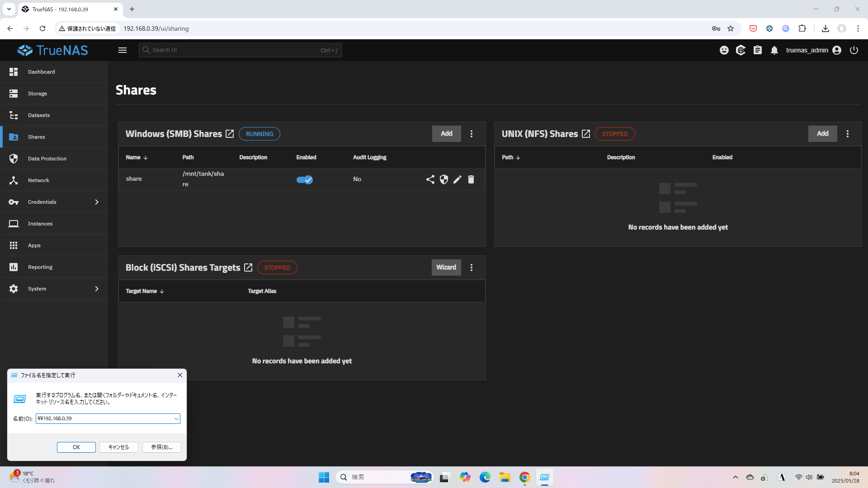The image size is (868, 488).
Task: Open a new browser tab
Action: point(132,9)
